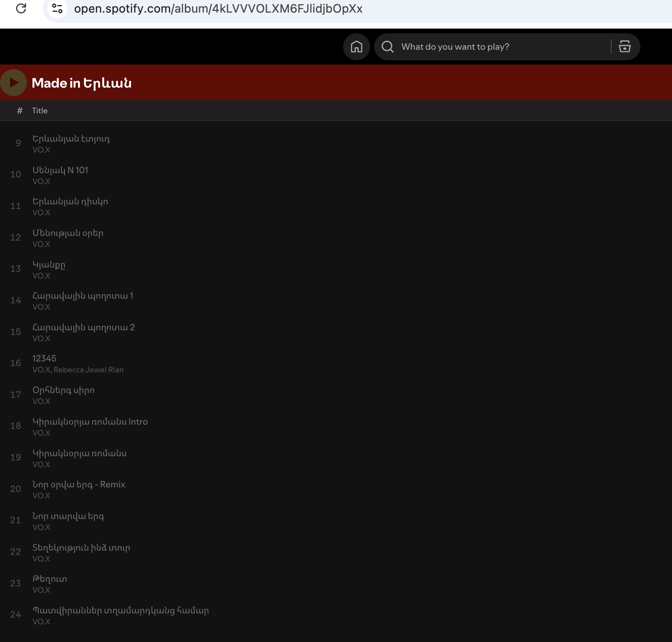The image size is (672, 642).
Task: Click the # column header
Action: click(20, 111)
